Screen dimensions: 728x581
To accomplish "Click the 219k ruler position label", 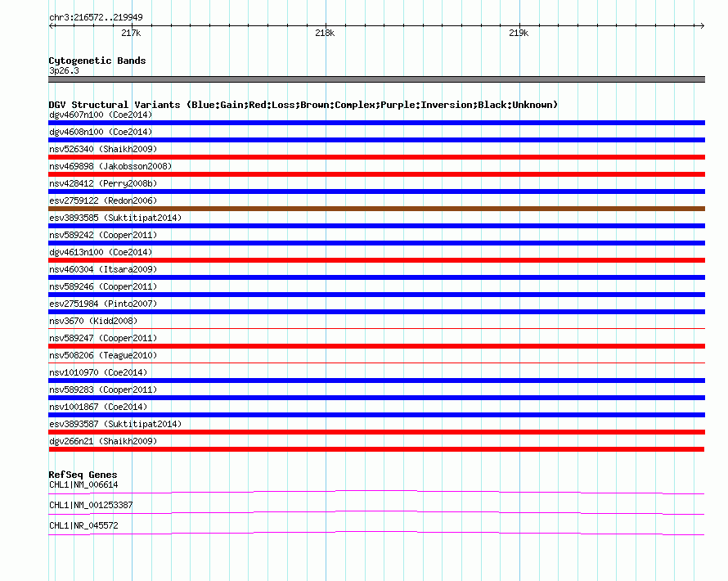I will [x=519, y=33].
